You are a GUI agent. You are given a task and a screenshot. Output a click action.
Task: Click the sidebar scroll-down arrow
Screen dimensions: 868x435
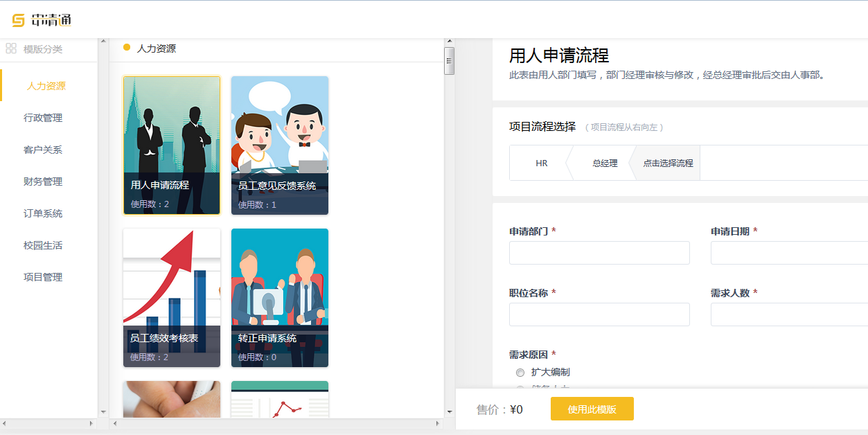click(x=103, y=413)
